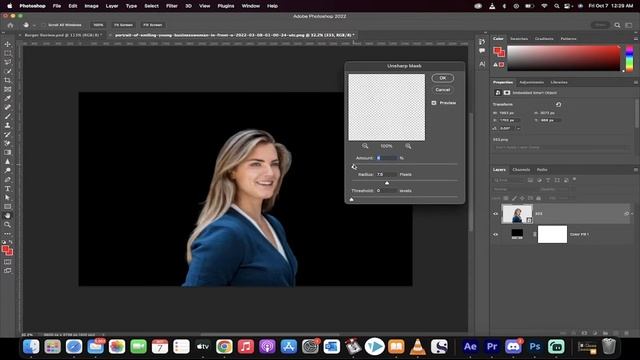Select the Lasso tool
The height and width of the screenshot is (360, 640).
[x=7, y=62]
